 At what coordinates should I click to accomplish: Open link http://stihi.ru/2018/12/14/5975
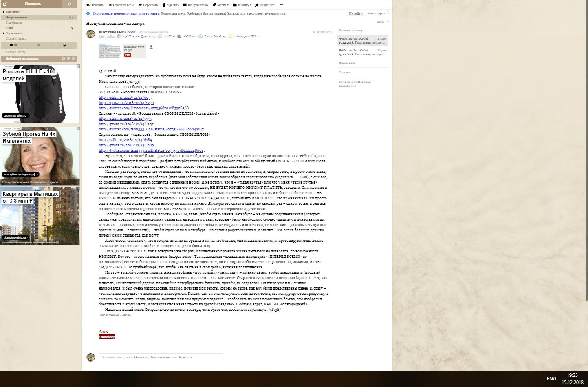pos(125,119)
